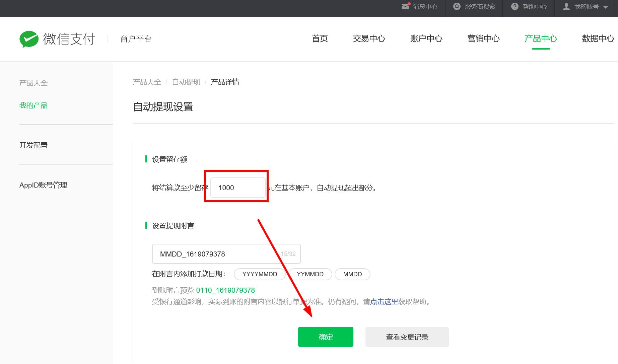Viewport: 618px width, 364px height.
Task: Expand the 我的账号 dropdown arrow
Action: (605, 7)
